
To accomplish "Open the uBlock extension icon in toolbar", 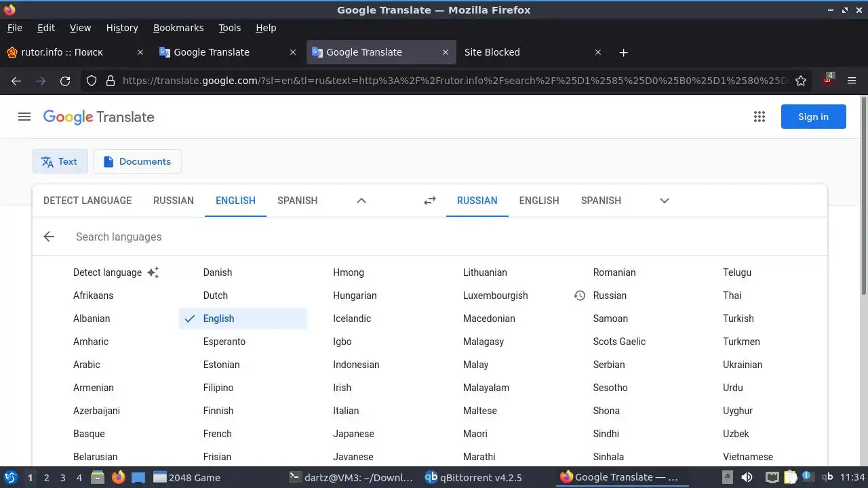I will pos(827,81).
